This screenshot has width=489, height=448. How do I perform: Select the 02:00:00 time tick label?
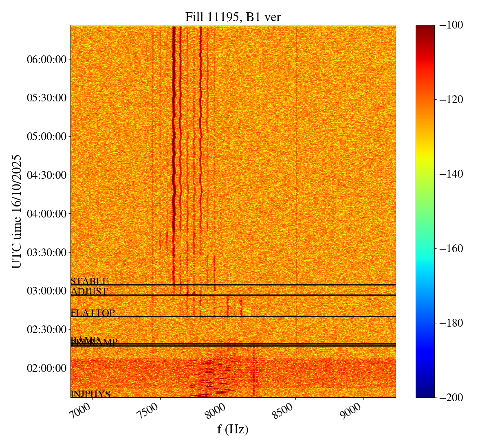(46, 368)
